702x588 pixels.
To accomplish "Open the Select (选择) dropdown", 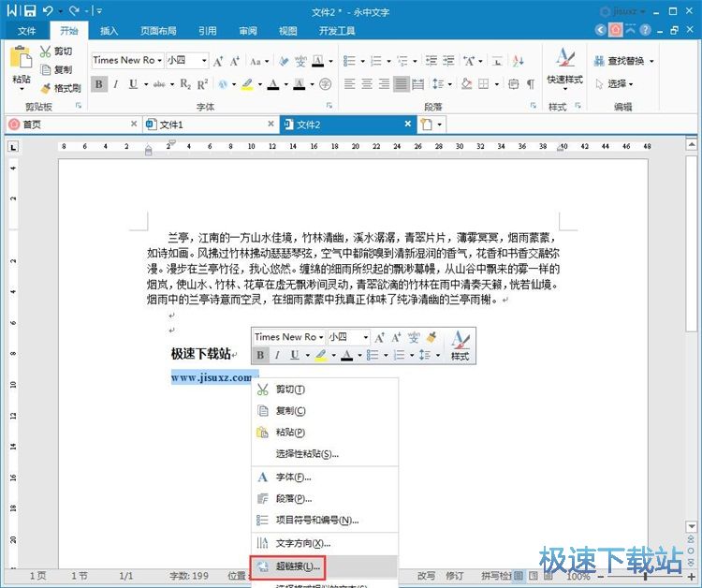I will [615, 83].
